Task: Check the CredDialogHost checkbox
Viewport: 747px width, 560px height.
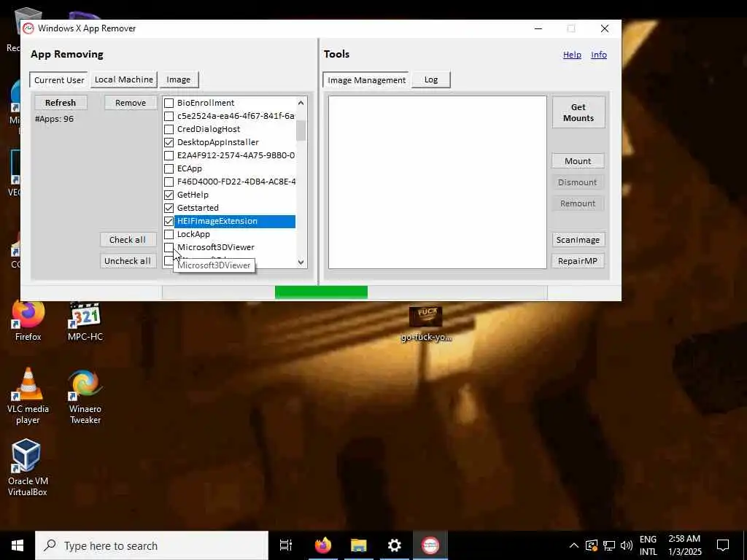Action: pos(169,129)
